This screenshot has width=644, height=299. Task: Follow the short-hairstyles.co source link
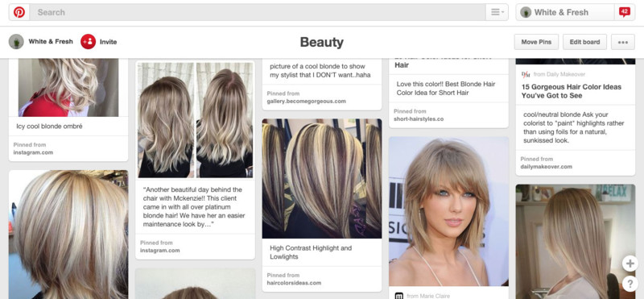[419, 118]
